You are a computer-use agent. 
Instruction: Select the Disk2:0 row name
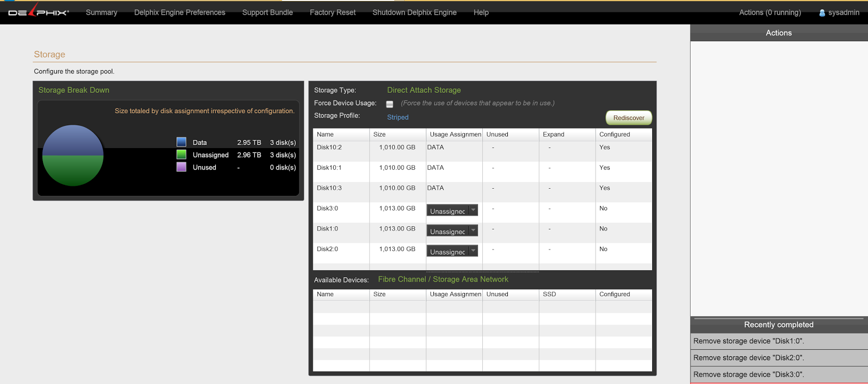tap(327, 249)
